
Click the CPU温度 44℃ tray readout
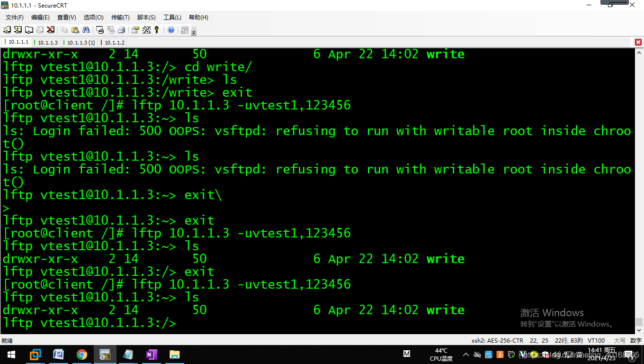click(x=441, y=355)
